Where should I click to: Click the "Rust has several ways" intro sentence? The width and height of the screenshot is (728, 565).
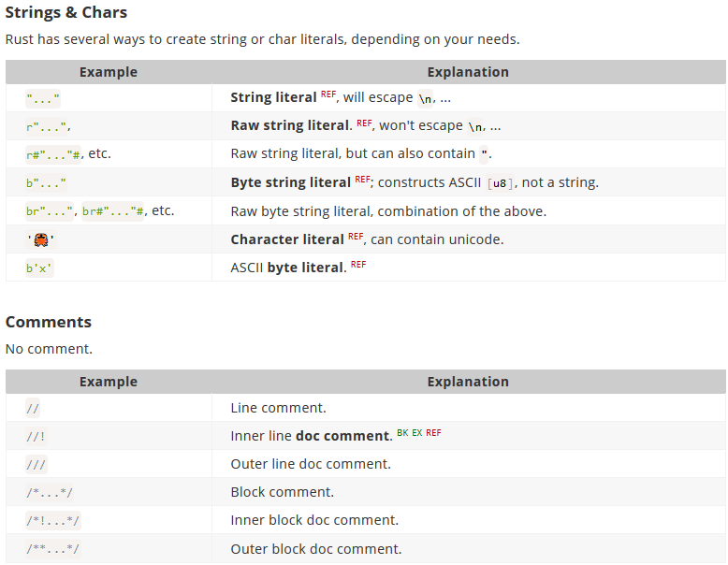click(x=262, y=39)
